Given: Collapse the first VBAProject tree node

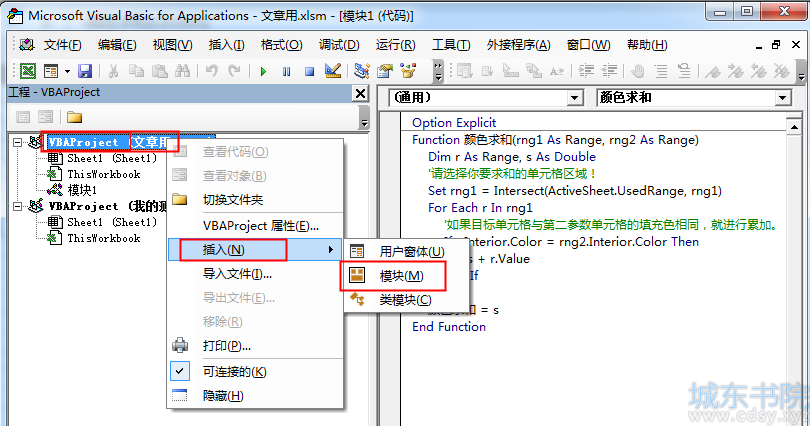Looking at the screenshot, I should coord(18,142).
